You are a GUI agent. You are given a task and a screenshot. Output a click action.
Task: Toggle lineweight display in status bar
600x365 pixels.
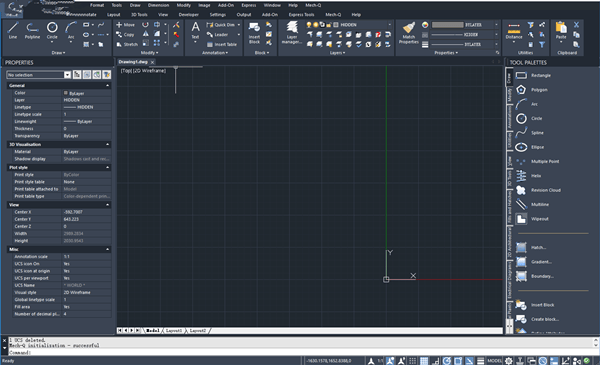coord(481,361)
